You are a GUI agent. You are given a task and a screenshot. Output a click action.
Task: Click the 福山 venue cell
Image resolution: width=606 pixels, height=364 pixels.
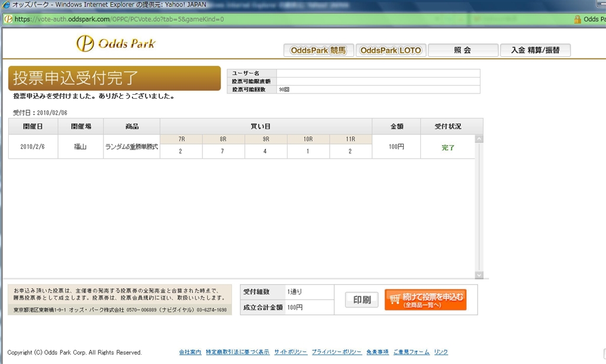[80, 147]
